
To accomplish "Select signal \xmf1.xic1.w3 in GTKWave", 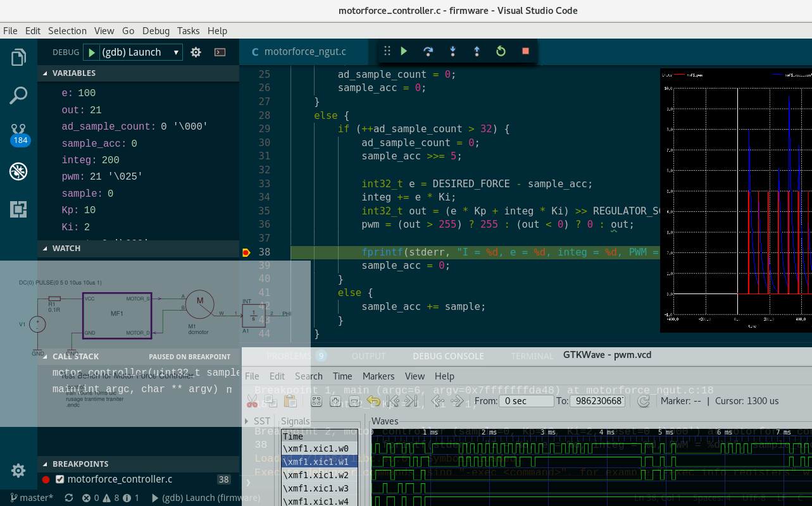I will 320,489.
